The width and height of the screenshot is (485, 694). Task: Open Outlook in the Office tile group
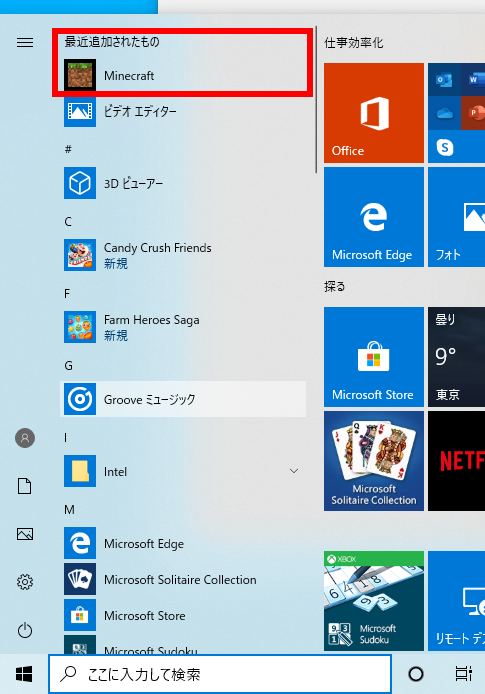point(444,80)
